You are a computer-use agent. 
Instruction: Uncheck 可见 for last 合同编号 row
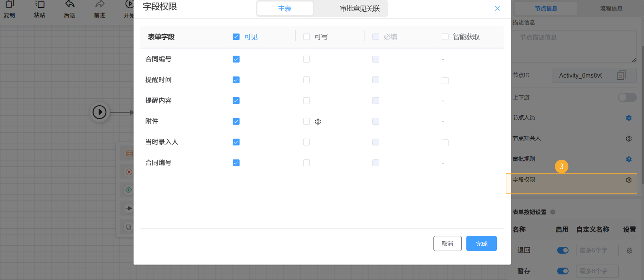(x=236, y=163)
